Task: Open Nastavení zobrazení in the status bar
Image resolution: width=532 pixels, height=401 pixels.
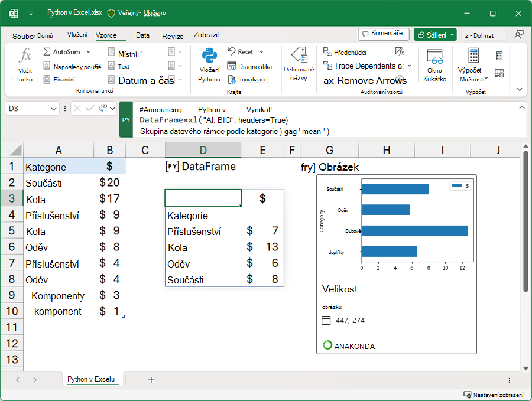Action: 494,395
